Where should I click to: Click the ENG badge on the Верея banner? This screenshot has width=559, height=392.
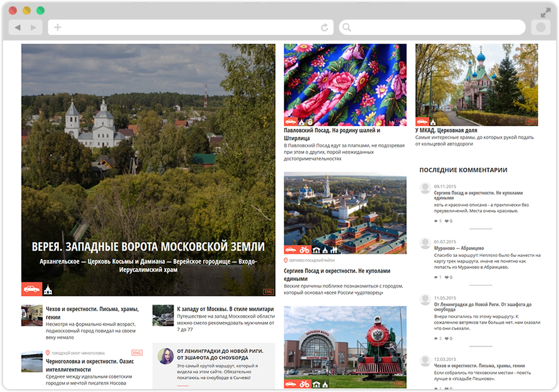click(x=268, y=291)
